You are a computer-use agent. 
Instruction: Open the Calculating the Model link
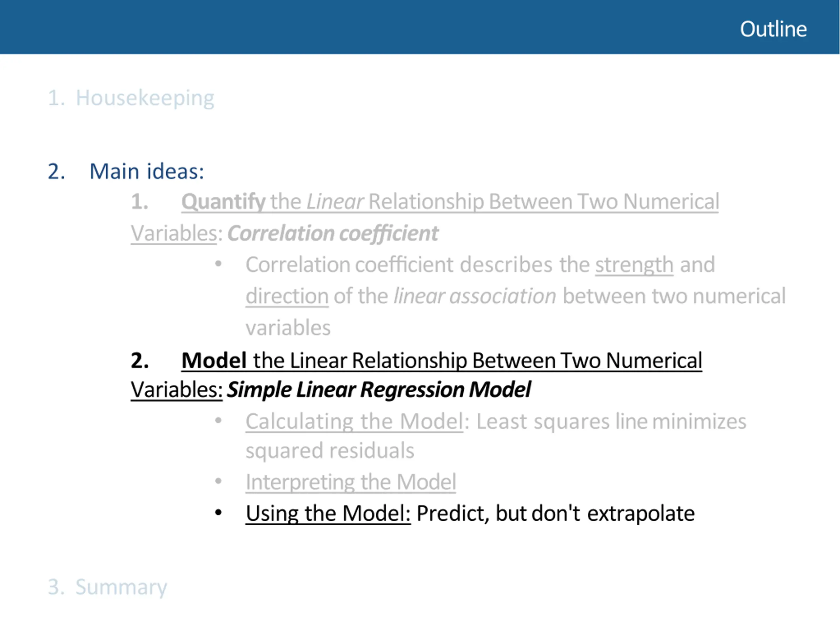pyautogui.click(x=354, y=422)
